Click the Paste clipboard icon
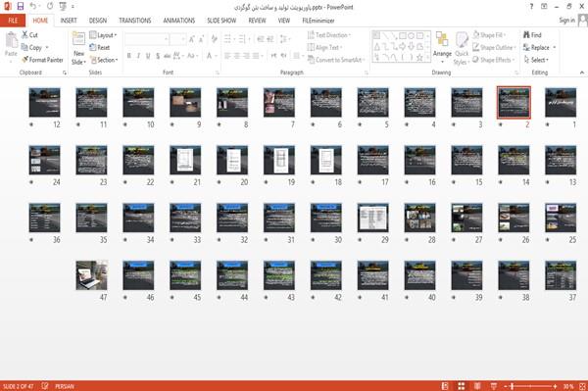The height and width of the screenshot is (391, 588). click(11, 40)
